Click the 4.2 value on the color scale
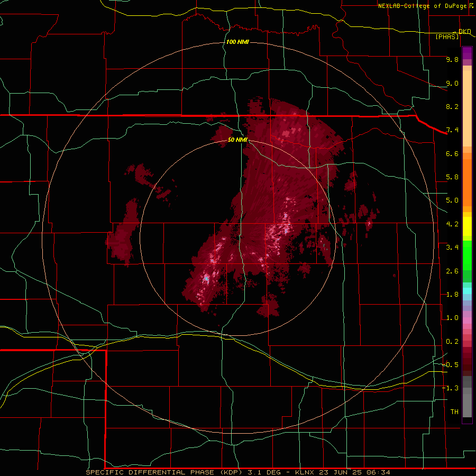The height and width of the screenshot is (476, 476). click(x=452, y=224)
